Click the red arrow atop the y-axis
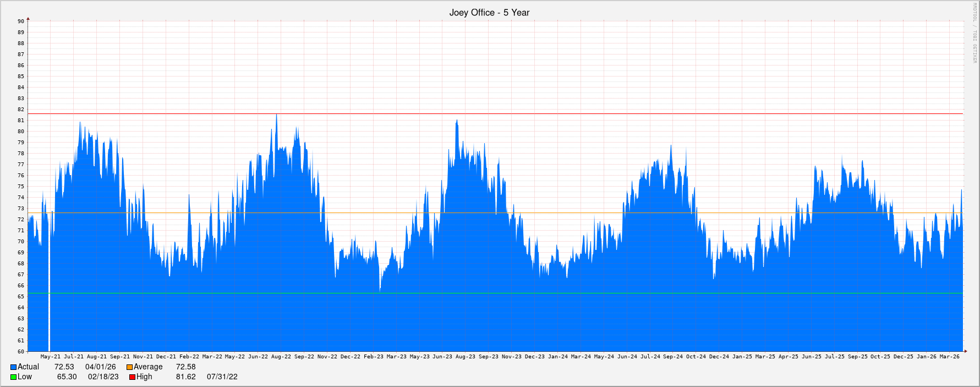Screen dimensions: 980x387 coord(28,19)
